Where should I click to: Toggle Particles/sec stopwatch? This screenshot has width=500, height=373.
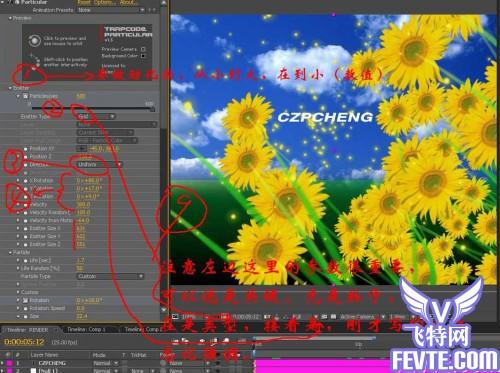click(25, 96)
